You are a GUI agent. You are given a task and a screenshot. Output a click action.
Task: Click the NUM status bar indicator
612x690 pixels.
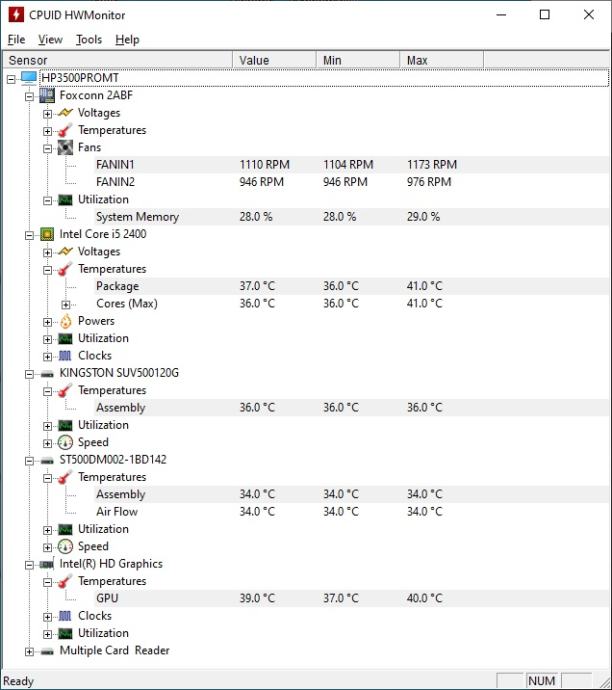(542, 681)
